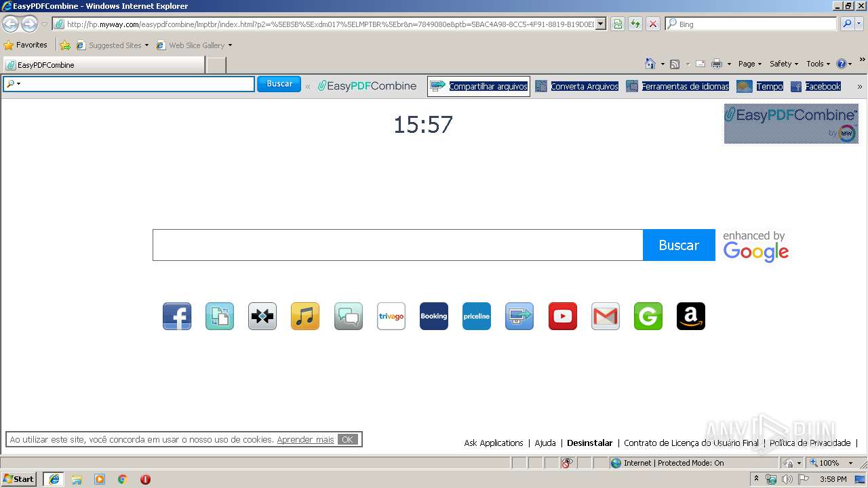Open the Favorites panel
Screen dimensions: 868x488
[x=26, y=45]
